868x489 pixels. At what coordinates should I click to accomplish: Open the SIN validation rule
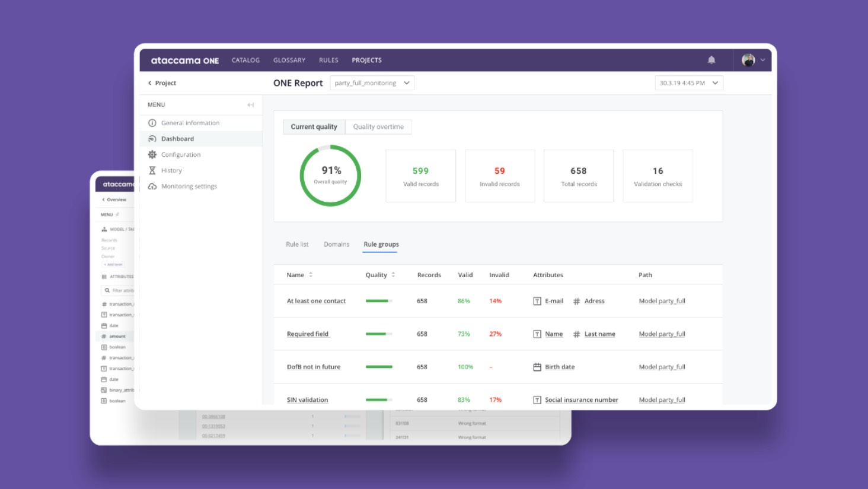[307, 399]
